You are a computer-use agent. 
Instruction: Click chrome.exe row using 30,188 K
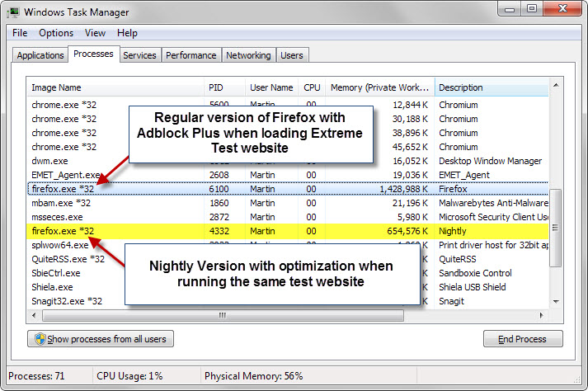click(288, 119)
